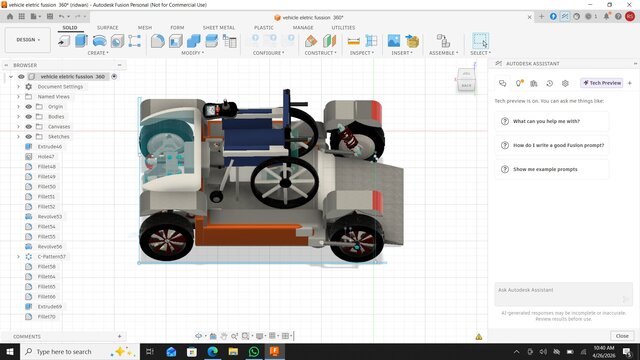Open the Assistant settings gear icon
Image resolution: width=640 pixels, height=360 pixels.
(x=565, y=83)
